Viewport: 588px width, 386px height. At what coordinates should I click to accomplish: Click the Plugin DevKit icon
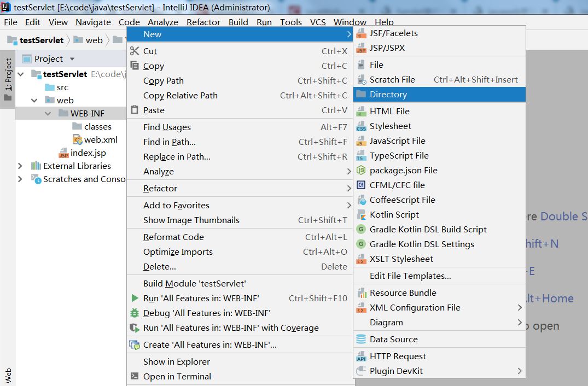pyautogui.click(x=361, y=371)
